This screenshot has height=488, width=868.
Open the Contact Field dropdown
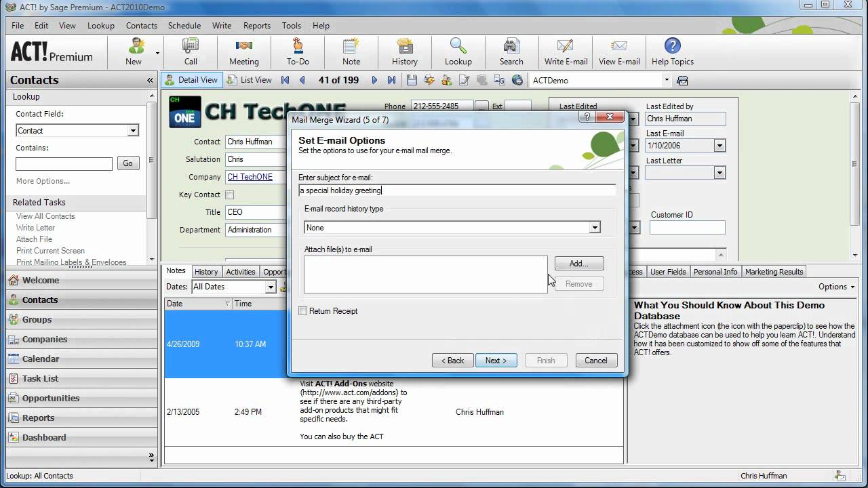133,131
